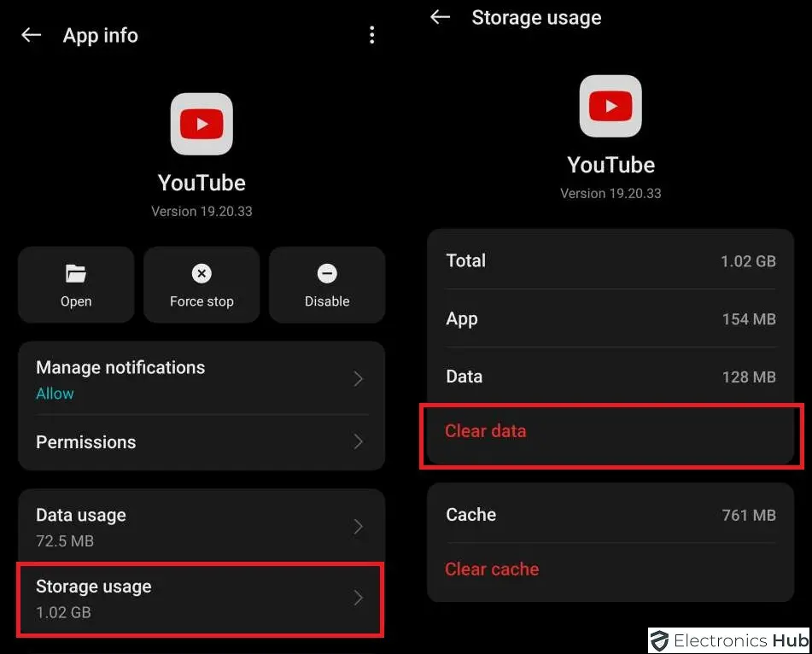Tap the YouTube icon on Storage usage screen
The height and width of the screenshot is (654, 812).
610,106
